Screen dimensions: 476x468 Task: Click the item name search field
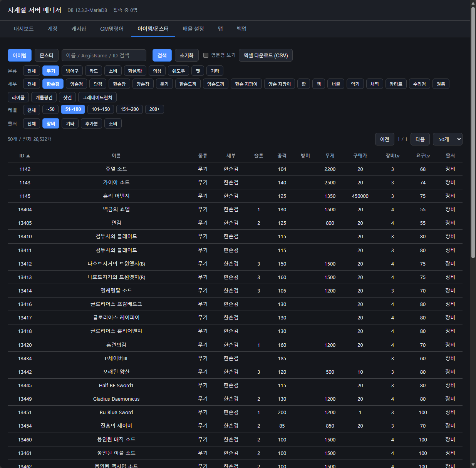coord(104,55)
